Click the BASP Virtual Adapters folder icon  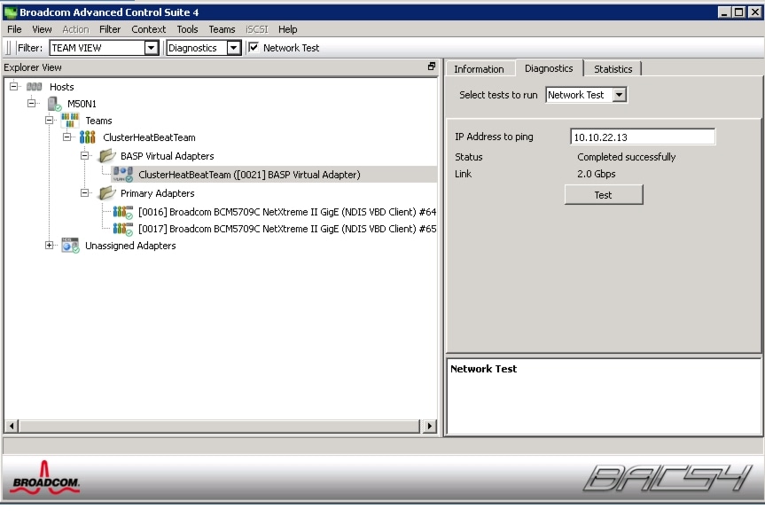pyautogui.click(x=107, y=156)
